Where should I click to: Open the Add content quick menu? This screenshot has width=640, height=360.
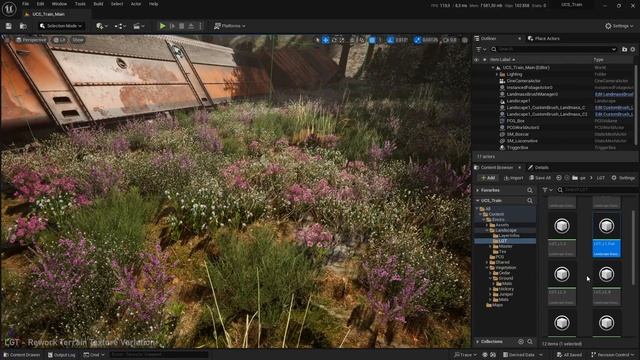(x=102, y=26)
